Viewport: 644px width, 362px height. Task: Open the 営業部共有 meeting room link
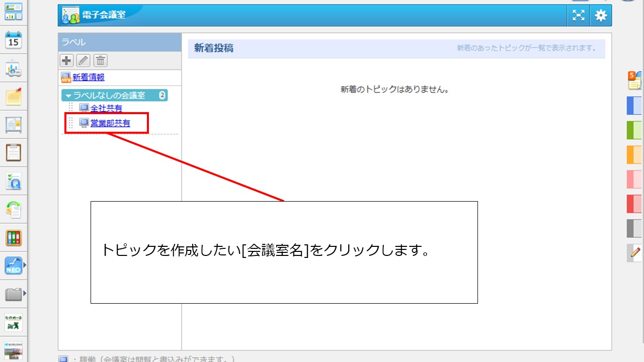coord(110,123)
